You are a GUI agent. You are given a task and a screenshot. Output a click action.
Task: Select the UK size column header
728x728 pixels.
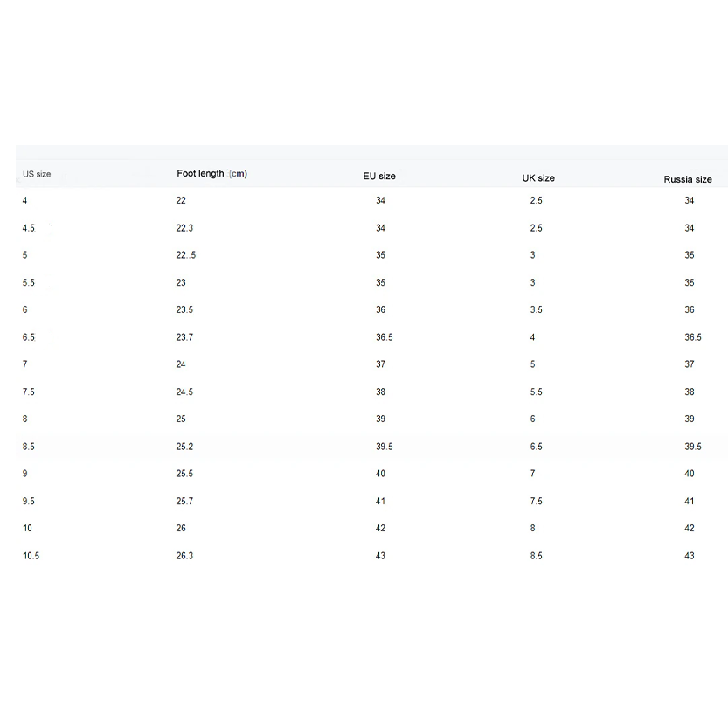[538, 177]
